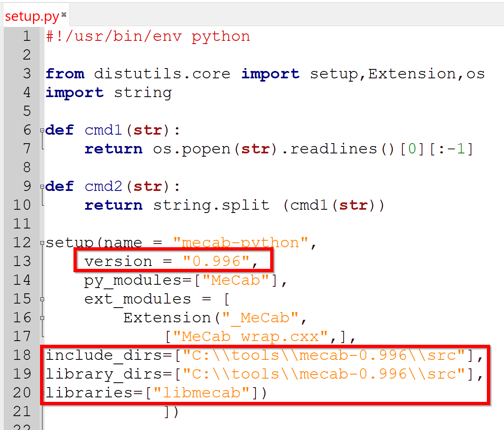This screenshot has height=430, width=504.
Task: Click the path string on line 19
Action: pos(324,374)
